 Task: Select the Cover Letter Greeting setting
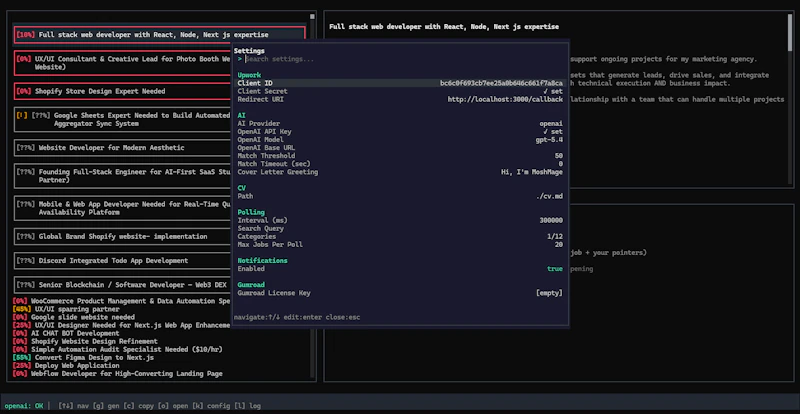click(400, 172)
